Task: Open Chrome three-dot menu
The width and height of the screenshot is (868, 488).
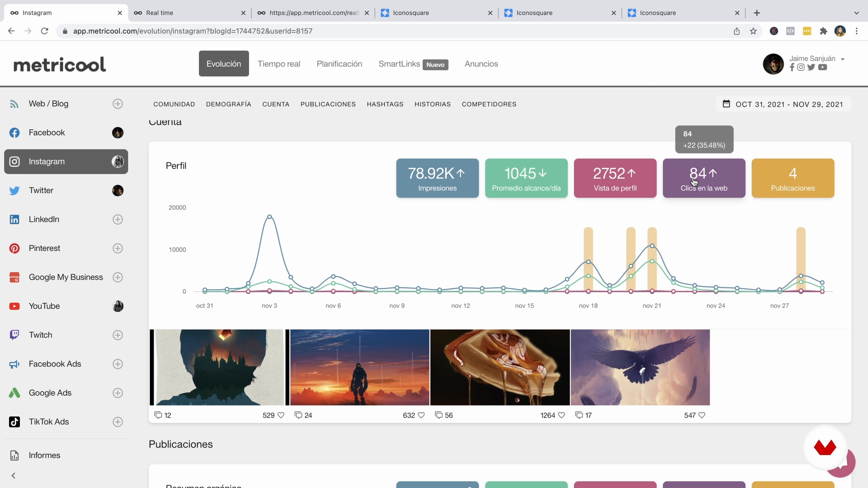Action: (x=857, y=31)
